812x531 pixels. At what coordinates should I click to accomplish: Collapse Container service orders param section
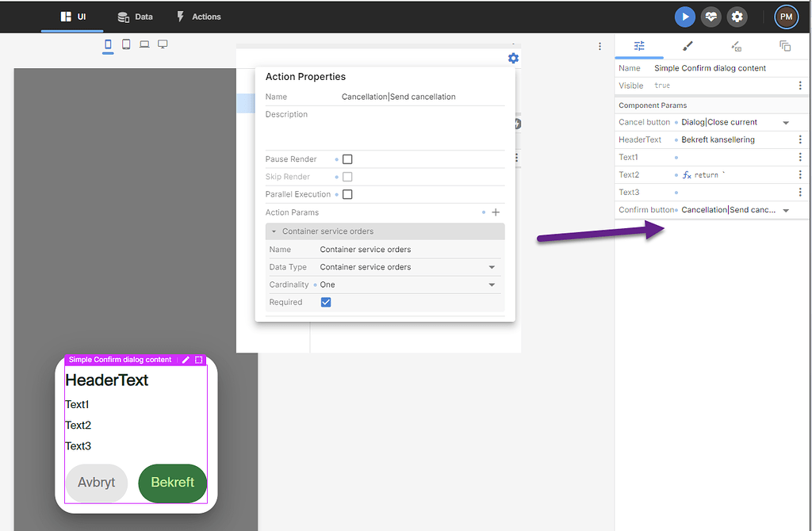(x=274, y=231)
